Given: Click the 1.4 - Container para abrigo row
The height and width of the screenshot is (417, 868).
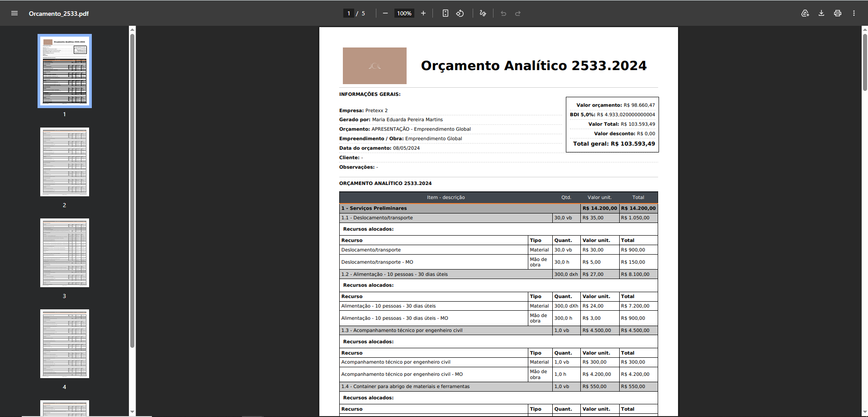Looking at the screenshot, I should point(498,386).
